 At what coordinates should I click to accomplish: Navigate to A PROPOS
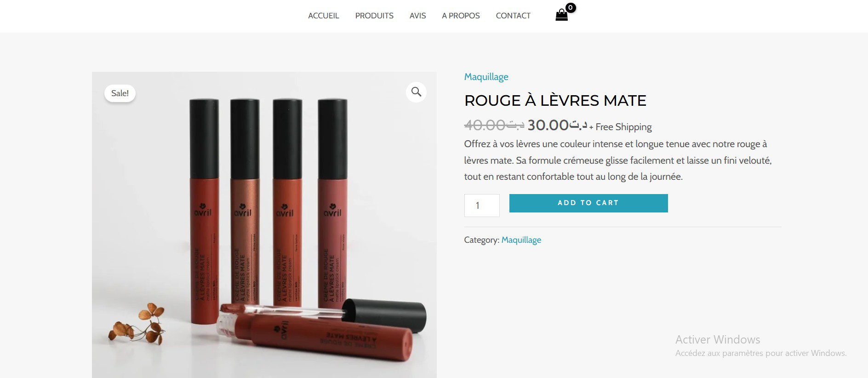pyautogui.click(x=461, y=16)
